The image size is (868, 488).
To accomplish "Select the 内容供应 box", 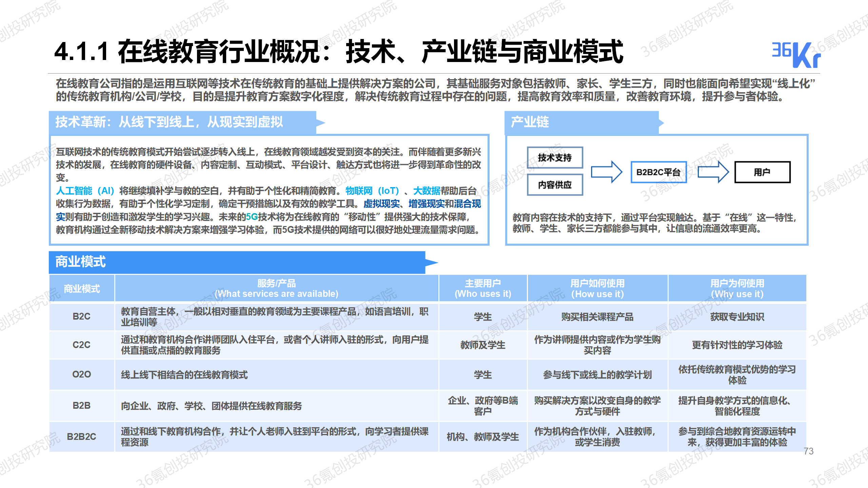I will [555, 185].
